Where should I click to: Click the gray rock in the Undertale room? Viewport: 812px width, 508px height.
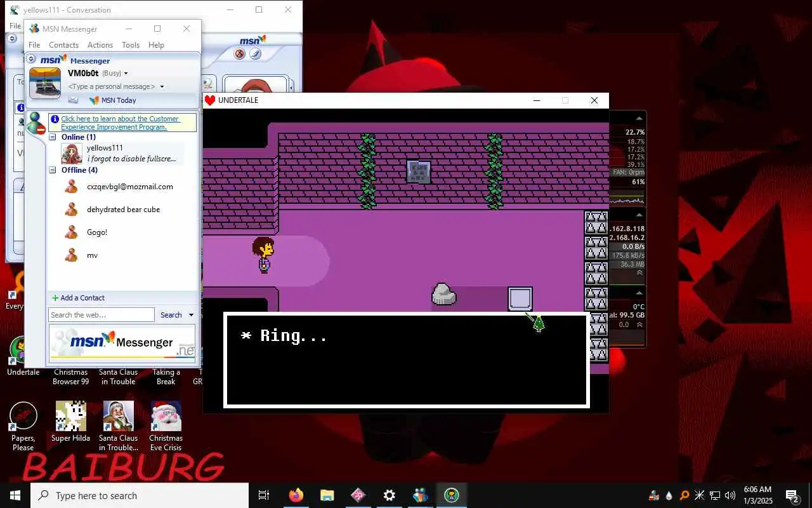click(444, 295)
